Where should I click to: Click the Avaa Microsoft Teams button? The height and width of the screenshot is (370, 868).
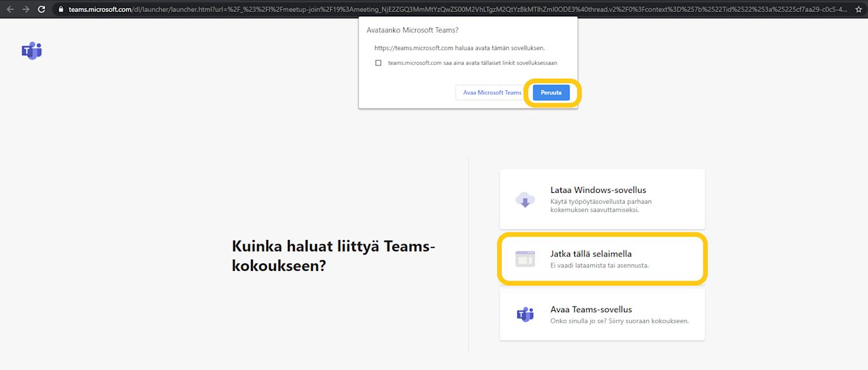(492, 93)
